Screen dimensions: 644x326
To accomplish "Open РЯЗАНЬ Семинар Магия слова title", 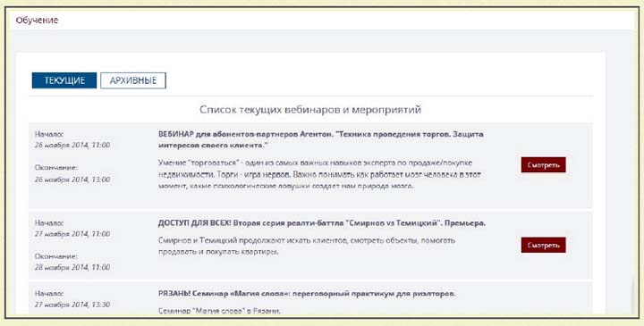I will [307, 294].
